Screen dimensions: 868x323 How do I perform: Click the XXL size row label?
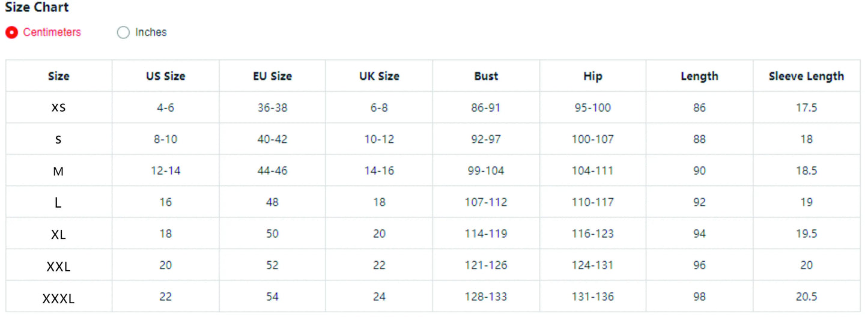(x=58, y=266)
